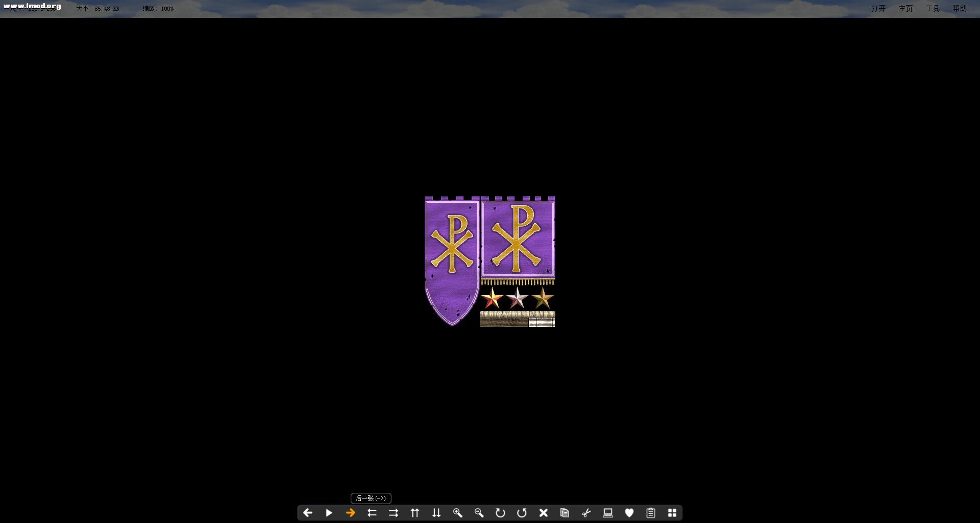Click the copy documents icon
This screenshot has height=523, width=980.
pyautogui.click(x=565, y=513)
